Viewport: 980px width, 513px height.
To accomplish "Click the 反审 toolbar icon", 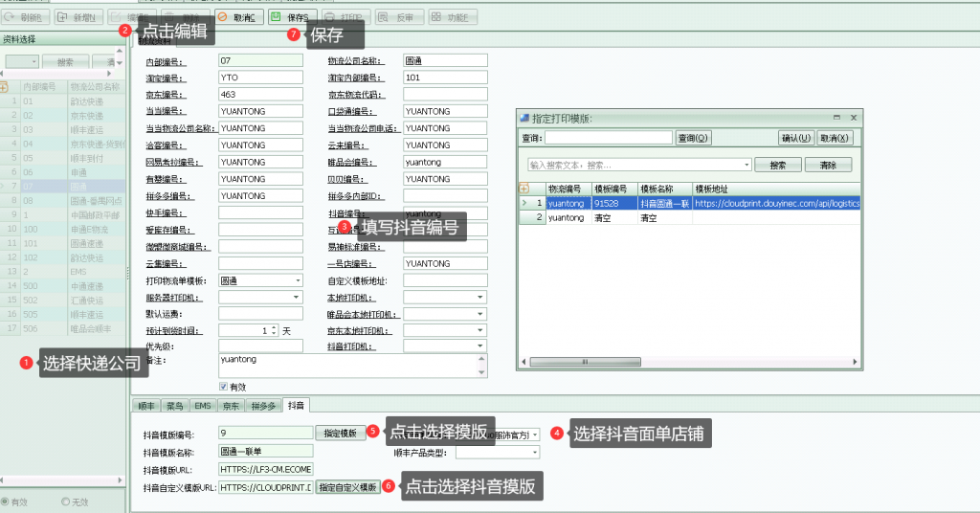I will 383,17.
